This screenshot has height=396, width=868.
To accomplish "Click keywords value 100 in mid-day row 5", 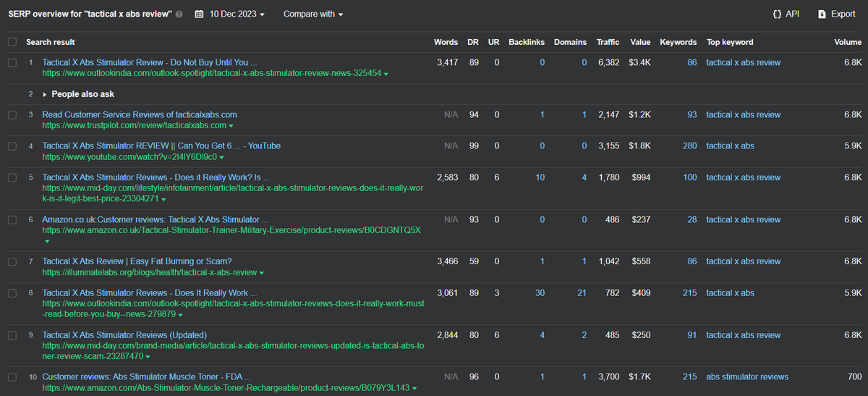I will (x=690, y=177).
